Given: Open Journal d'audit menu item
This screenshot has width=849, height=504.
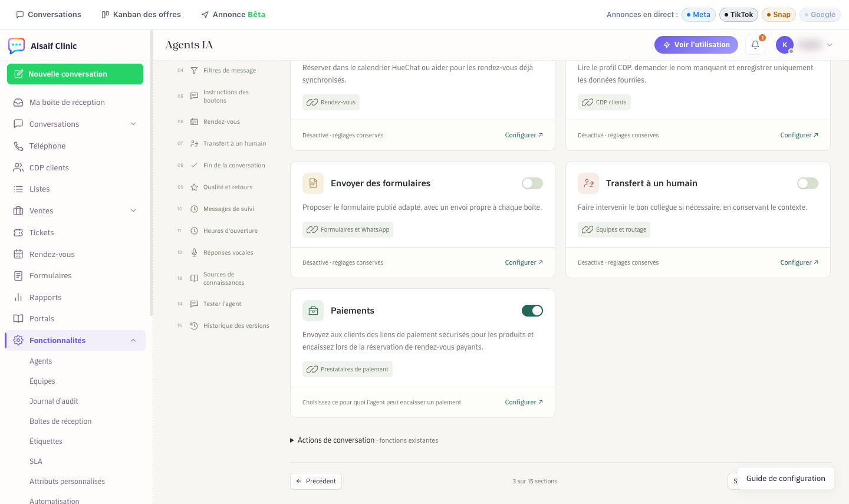Looking at the screenshot, I should 54,401.
